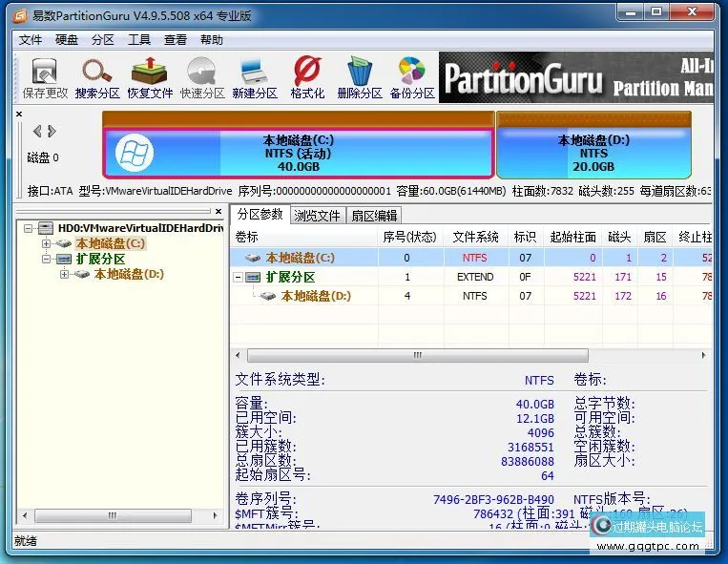Click the 磁头 column header

620,238
